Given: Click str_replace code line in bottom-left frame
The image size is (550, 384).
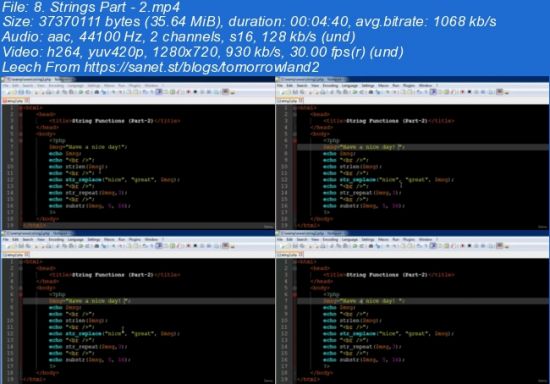Looking at the screenshot, I should coord(114,334).
